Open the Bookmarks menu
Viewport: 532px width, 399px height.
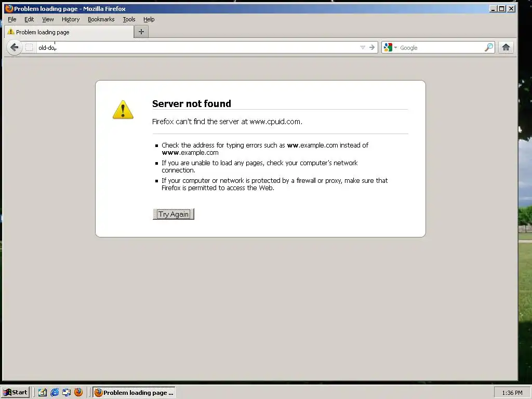(x=101, y=19)
